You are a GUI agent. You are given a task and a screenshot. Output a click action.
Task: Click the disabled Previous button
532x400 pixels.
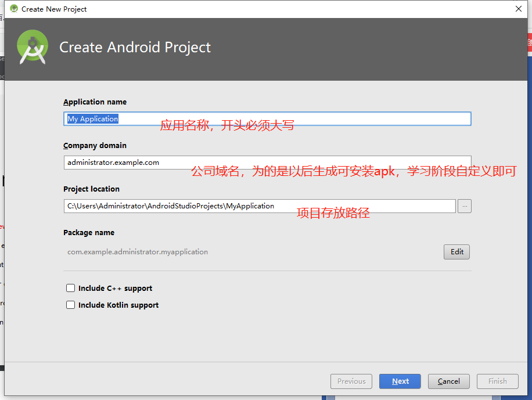pyautogui.click(x=351, y=381)
